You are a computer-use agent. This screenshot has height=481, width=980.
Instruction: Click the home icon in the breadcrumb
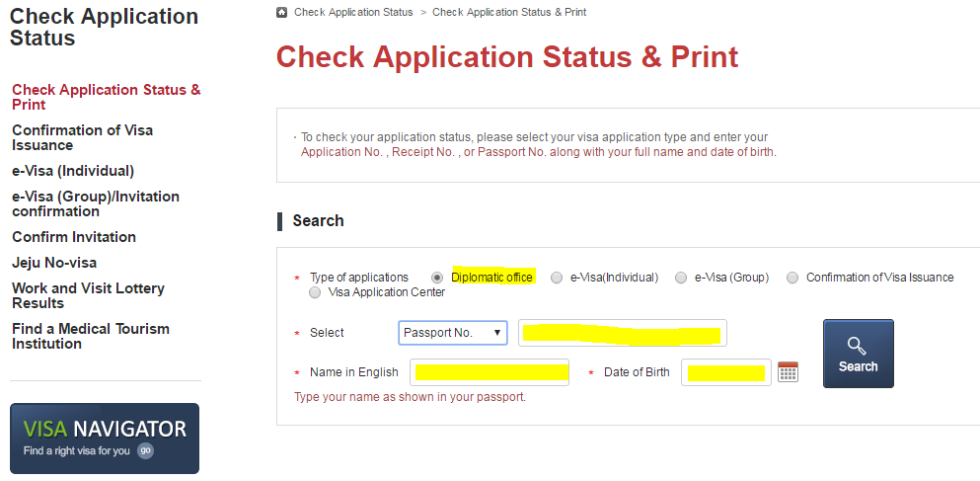282,12
